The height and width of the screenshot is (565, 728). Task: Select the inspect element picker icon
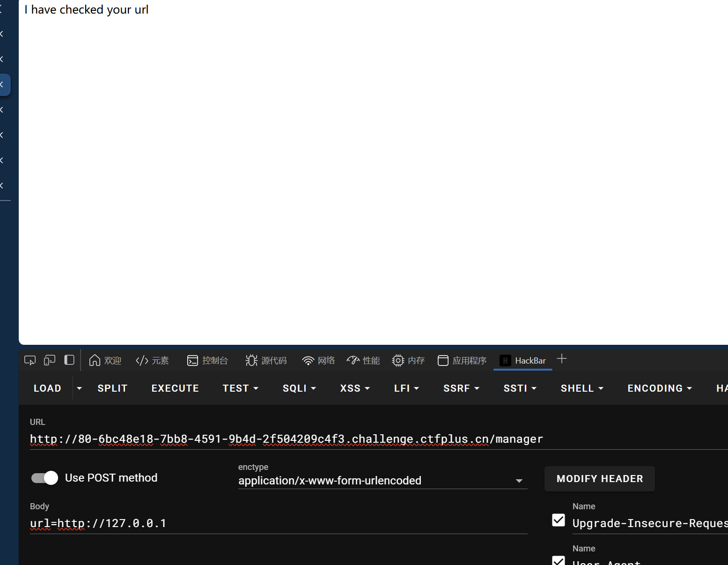(x=30, y=360)
